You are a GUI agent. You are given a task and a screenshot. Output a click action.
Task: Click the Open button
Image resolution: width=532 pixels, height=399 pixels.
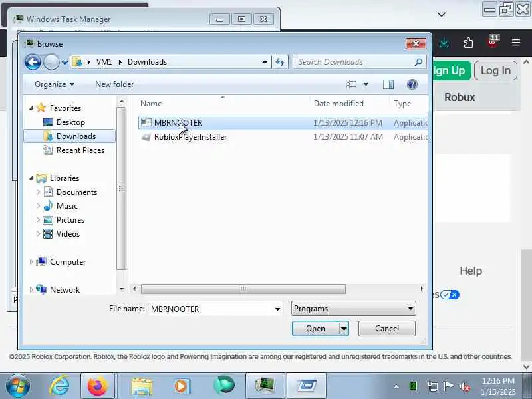[315, 329]
